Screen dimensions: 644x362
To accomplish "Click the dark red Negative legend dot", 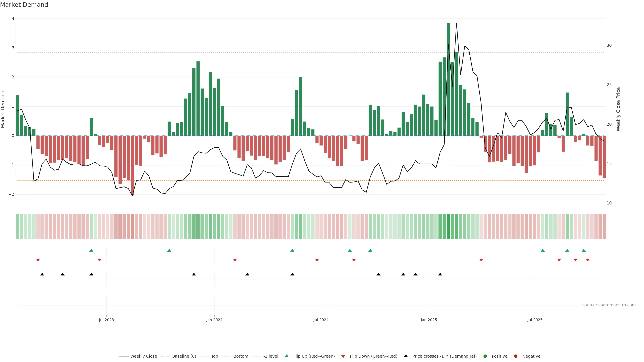I will pos(516,356).
